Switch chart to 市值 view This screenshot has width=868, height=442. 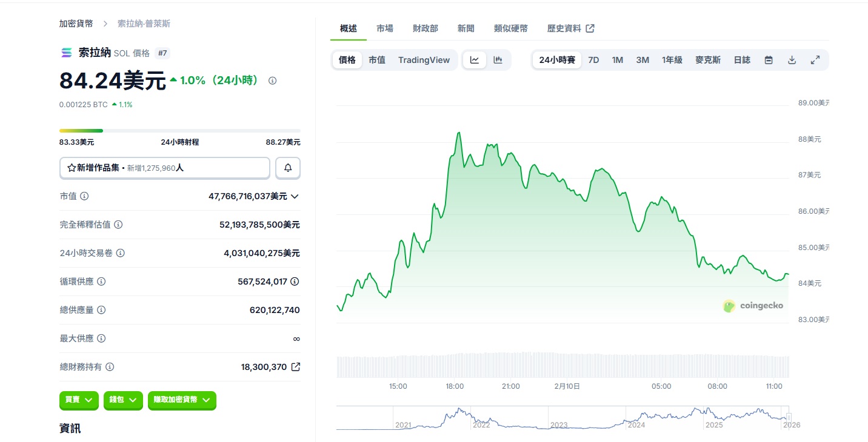[x=377, y=60]
